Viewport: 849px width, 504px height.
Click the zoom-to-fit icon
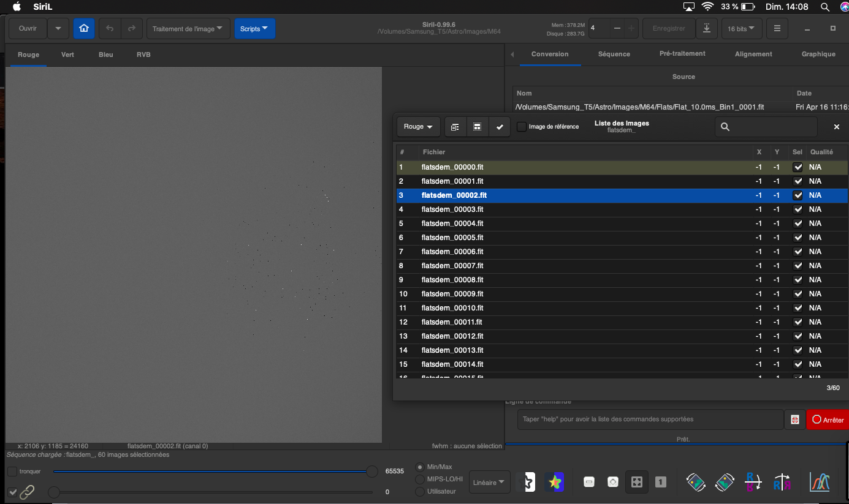coord(637,482)
